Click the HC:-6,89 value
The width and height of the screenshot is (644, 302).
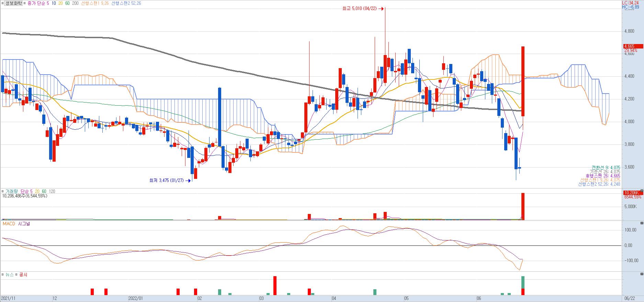(x=631, y=7)
